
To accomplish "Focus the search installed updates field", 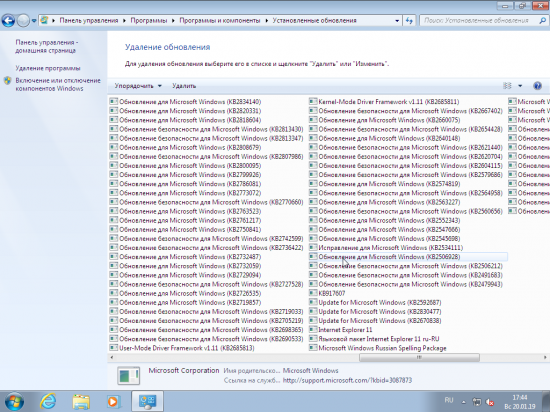I will 479,21.
